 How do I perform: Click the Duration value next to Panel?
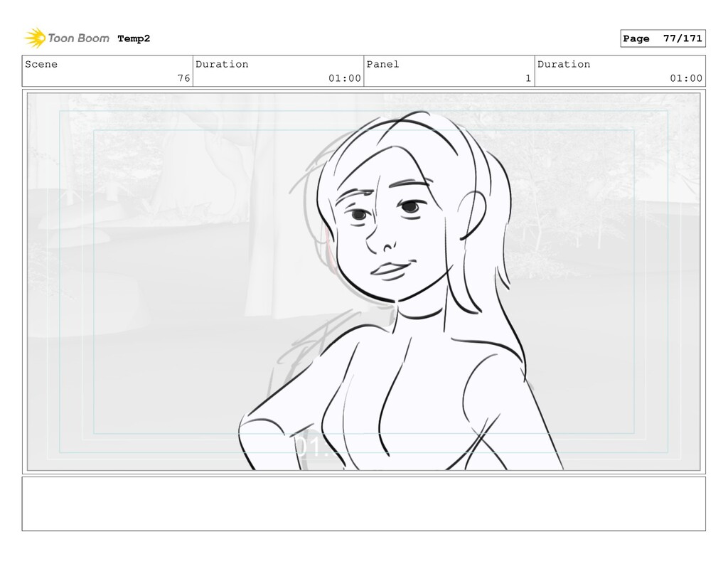point(686,78)
